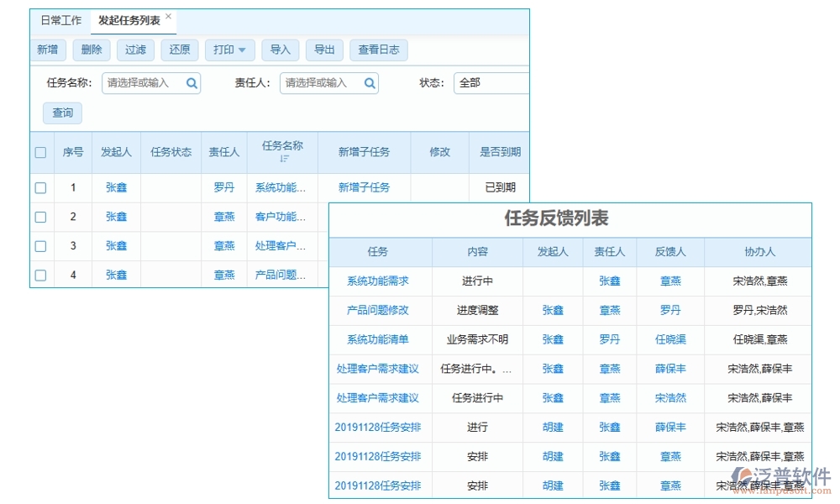Select the 发起任务列表 tab

point(128,19)
